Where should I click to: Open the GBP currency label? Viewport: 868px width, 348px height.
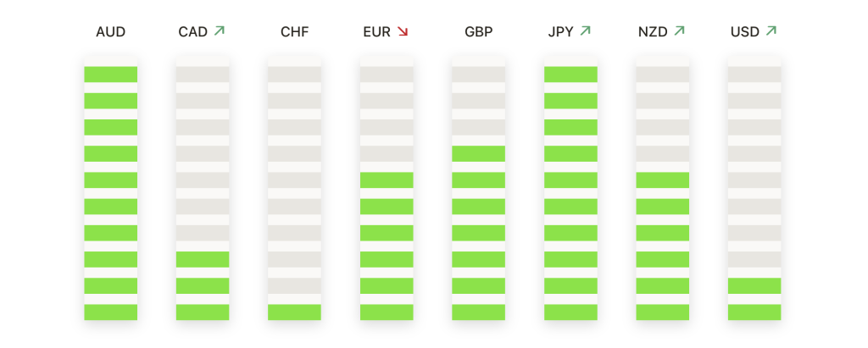click(x=478, y=32)
